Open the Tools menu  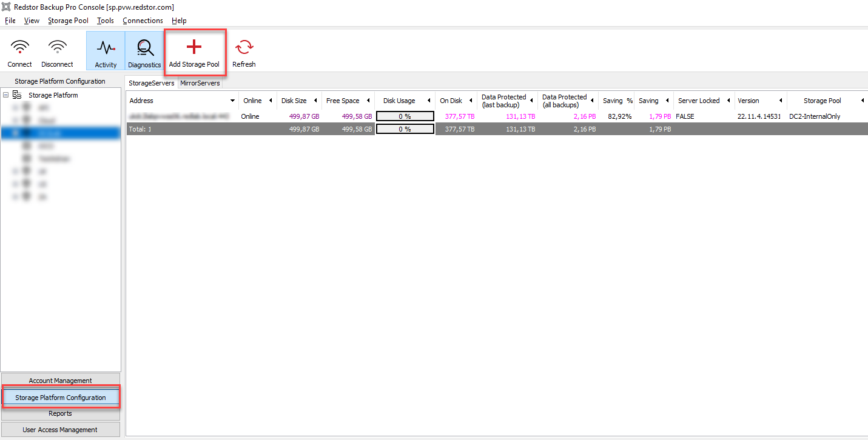coord(106,21)
